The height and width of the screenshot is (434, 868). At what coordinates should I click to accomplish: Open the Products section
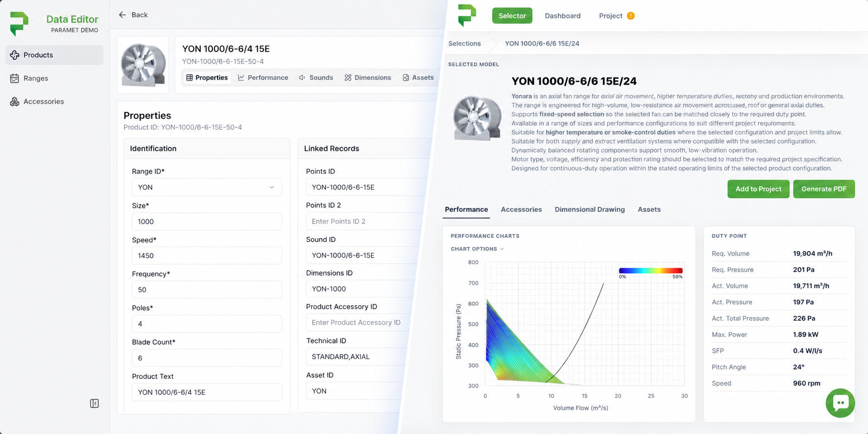54,55
